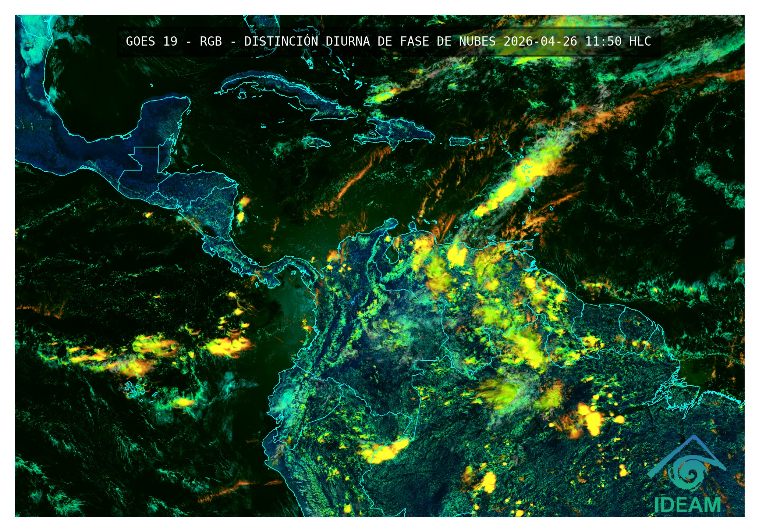The height and width of the screenshot is (532, 759).
Task: Click the island of Jamaica
Action: pos(316,142)
